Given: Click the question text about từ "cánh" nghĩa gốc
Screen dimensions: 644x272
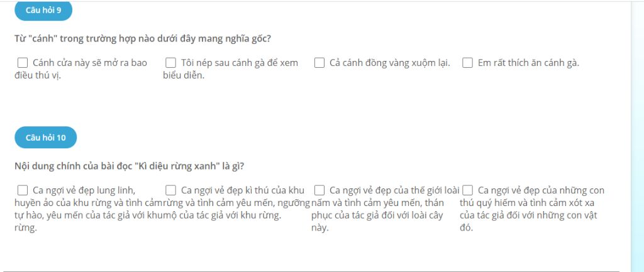Looking at the screenshot, I should pyautogui.click(x=143, y=38).
